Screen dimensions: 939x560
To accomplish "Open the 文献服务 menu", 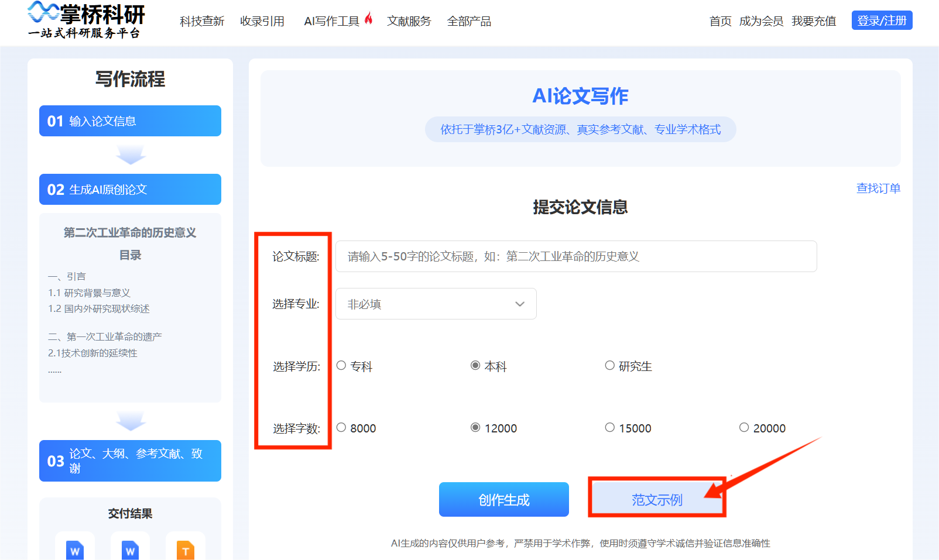I will [409, 21].
